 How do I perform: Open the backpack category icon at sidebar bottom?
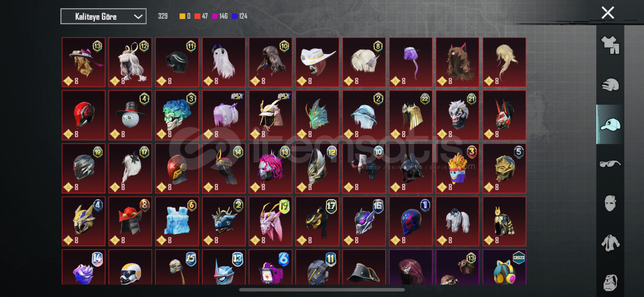610,282
